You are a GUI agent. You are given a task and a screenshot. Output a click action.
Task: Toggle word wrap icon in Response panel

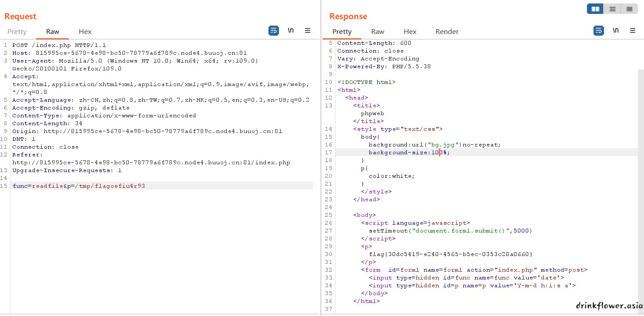pyautogui.click(x=599, y=31)
